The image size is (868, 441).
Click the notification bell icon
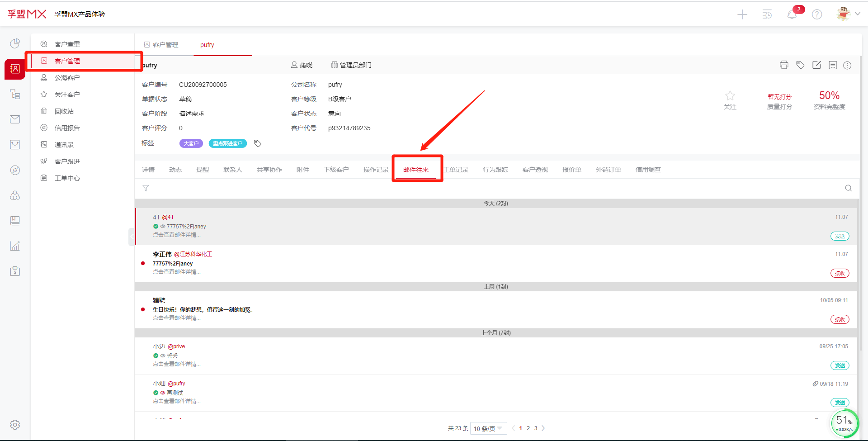coord(792,14)
